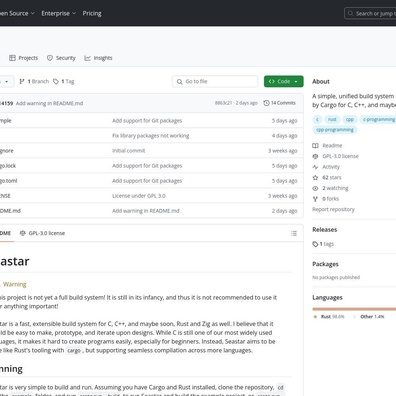This screenshot has width=396, height=396.
Task: Open the Activity link
Action: 331,167
